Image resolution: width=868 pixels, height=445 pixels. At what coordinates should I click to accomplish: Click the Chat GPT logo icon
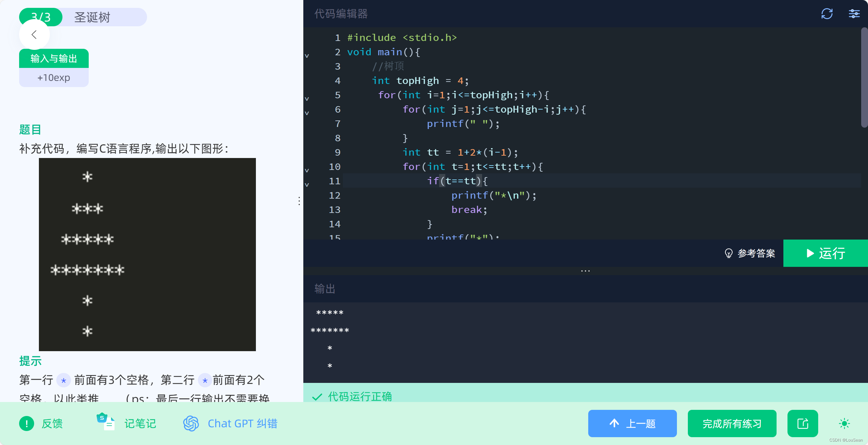click(191, 424)
